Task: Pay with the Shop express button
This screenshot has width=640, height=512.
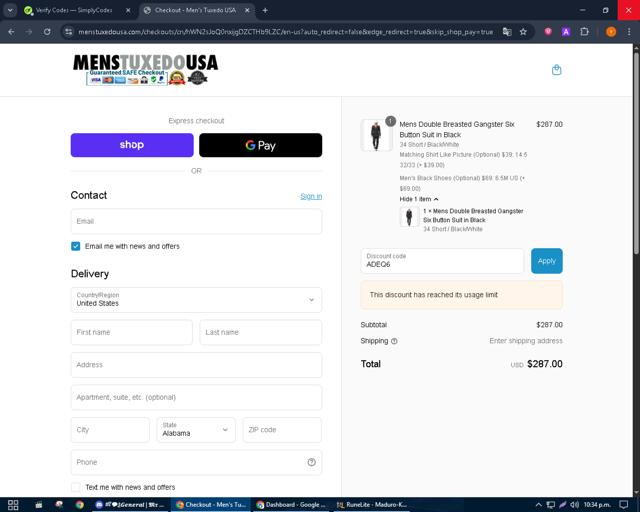Action: pos(132,145)
